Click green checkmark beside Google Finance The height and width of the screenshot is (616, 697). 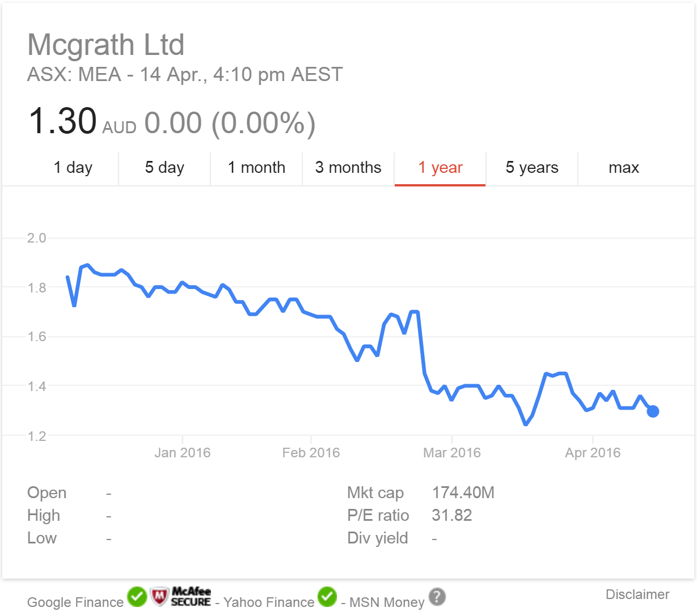(x=137, y=597)
